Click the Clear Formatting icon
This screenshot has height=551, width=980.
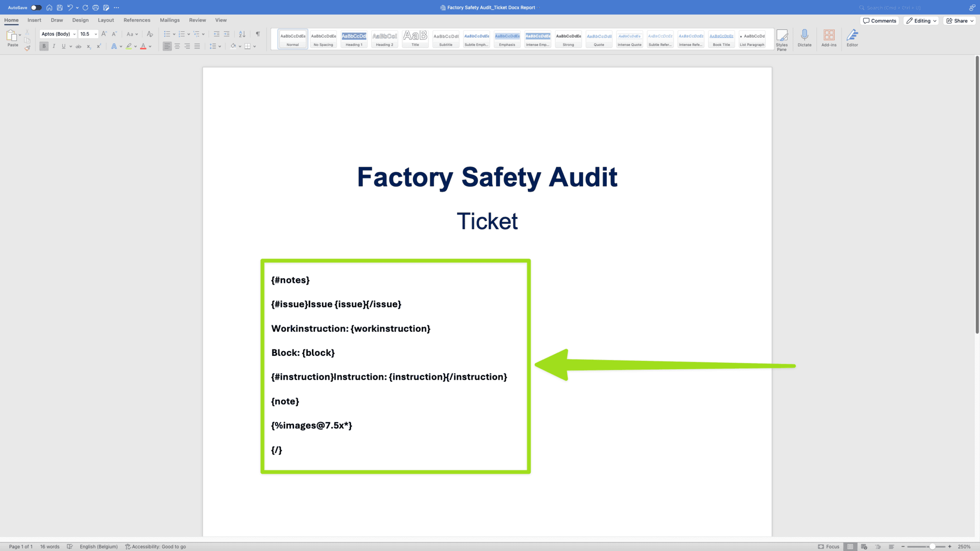149,34
